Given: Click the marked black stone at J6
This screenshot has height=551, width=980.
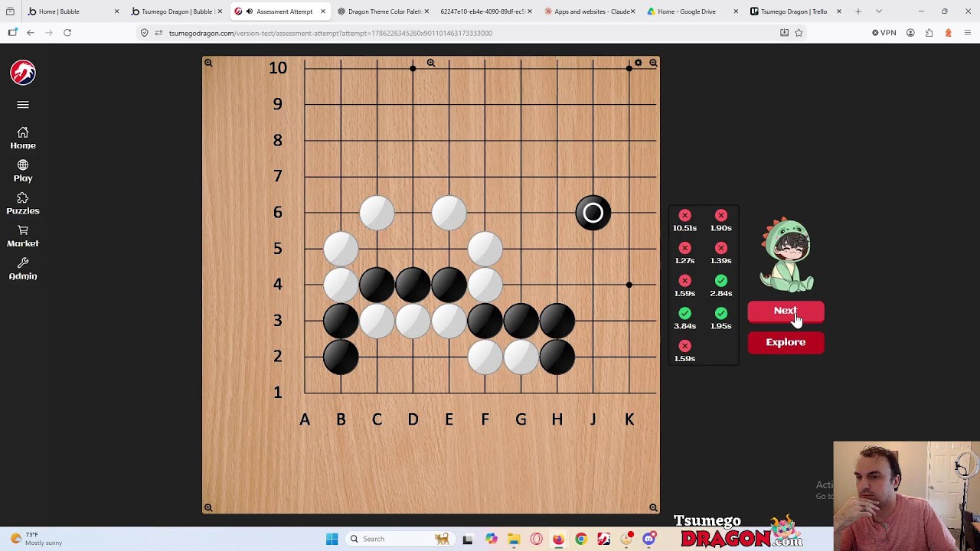Looking at the screenshot, I should (593, 213).
